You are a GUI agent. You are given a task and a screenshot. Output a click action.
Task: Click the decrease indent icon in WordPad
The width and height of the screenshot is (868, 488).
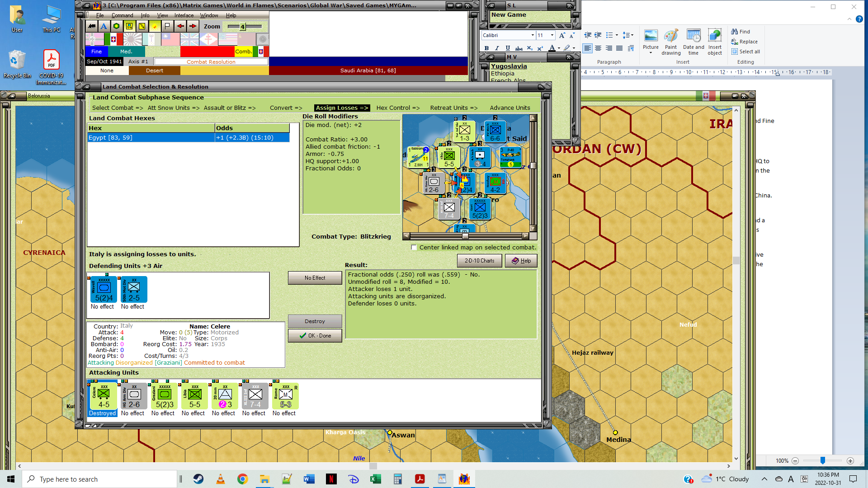pos(588,35)
